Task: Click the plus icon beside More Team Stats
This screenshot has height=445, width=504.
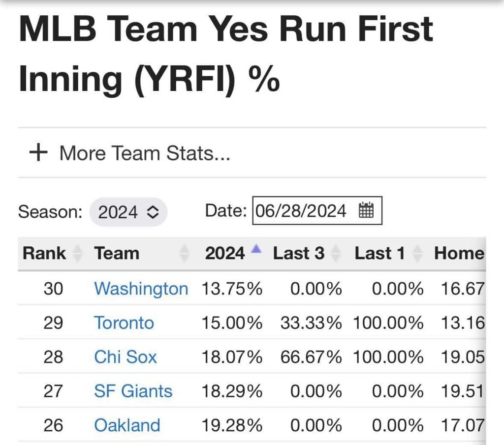Action: (38, 152)
